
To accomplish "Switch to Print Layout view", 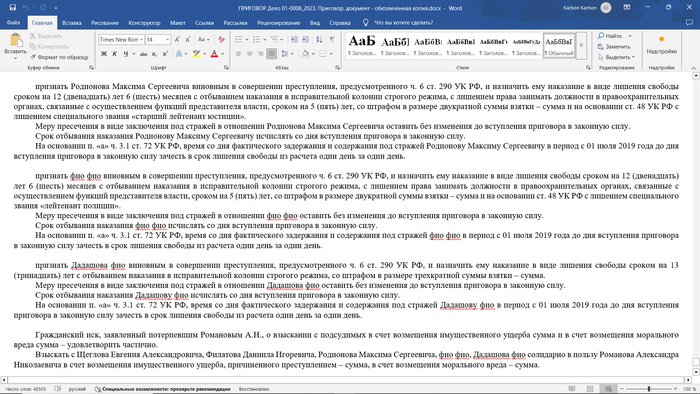I will click(x=590, y=389).
